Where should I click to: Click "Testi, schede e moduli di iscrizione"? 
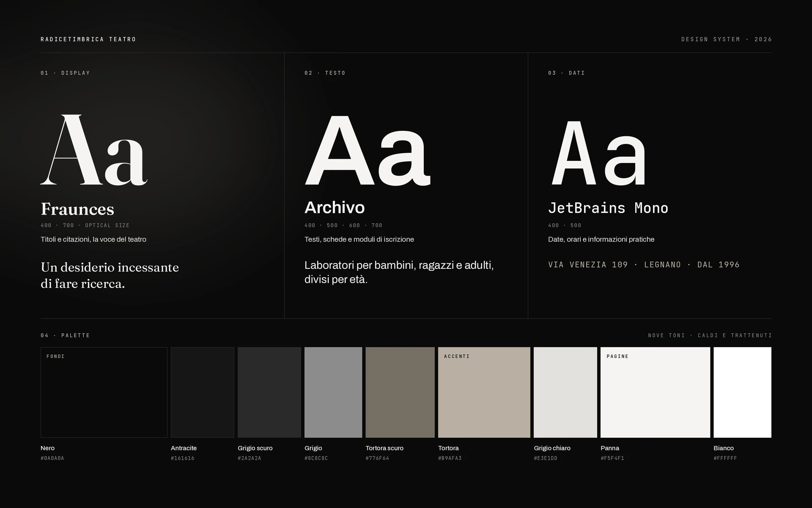pyautogui.click(x=359, y=239)
